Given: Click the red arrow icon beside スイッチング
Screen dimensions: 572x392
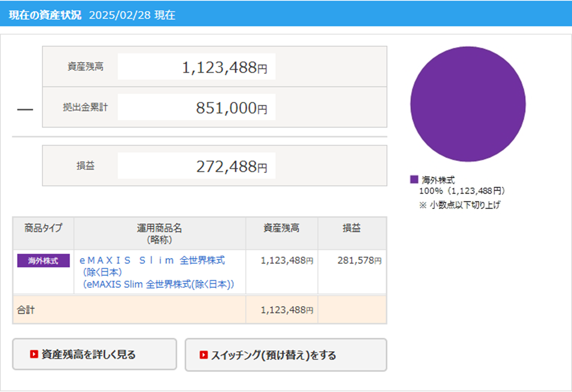Looking at the screenshot, I should coord(203,355).
